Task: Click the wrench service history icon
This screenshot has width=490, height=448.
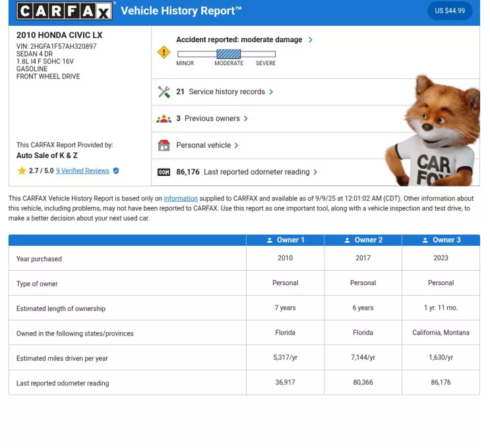Action: pos(164,92)
